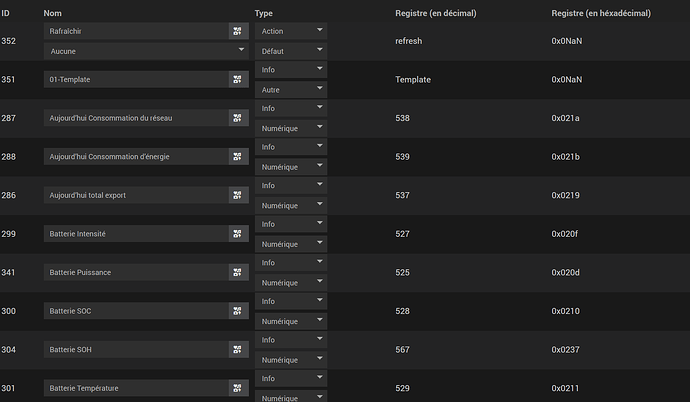690x402 pixels.
Task: Click icon beside Batterie Intensité field
Action: [x=237, y=233]
